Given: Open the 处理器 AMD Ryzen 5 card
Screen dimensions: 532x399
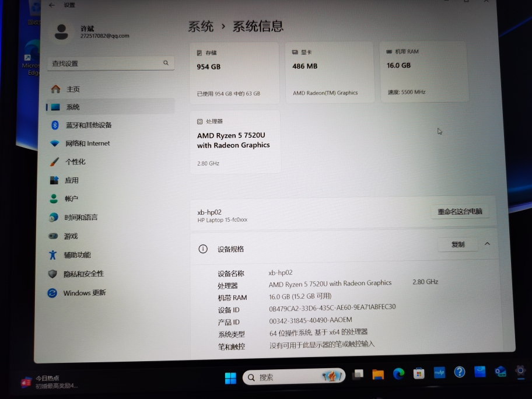Looking at the screenshot, I should click(x=235, y=142).
